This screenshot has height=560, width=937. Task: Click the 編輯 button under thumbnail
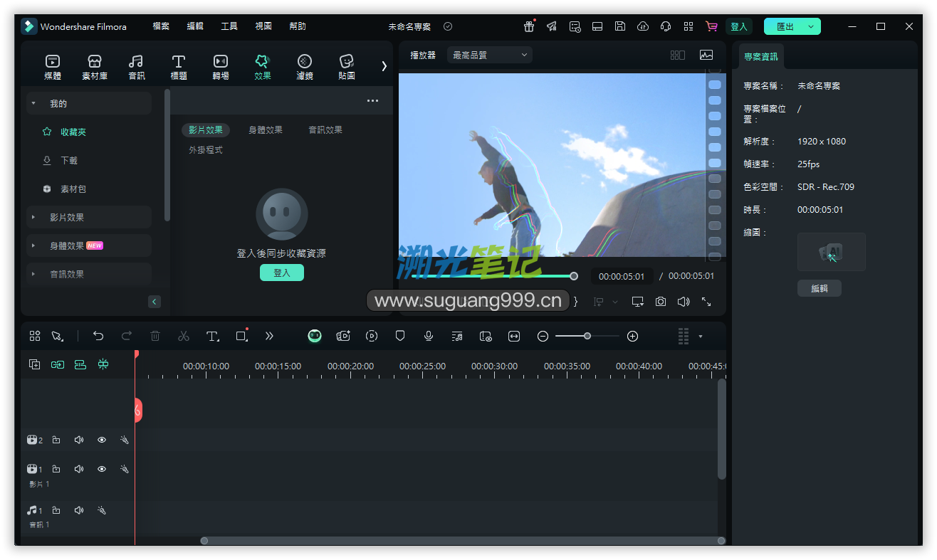pos(820,288)
